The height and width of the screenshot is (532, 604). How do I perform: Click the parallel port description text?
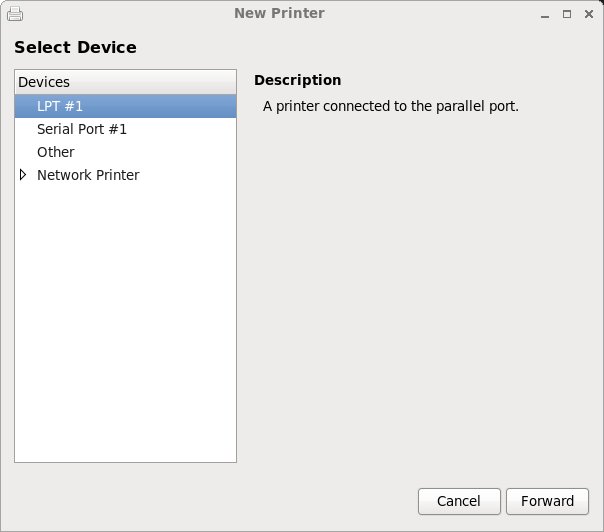[390, 105]
